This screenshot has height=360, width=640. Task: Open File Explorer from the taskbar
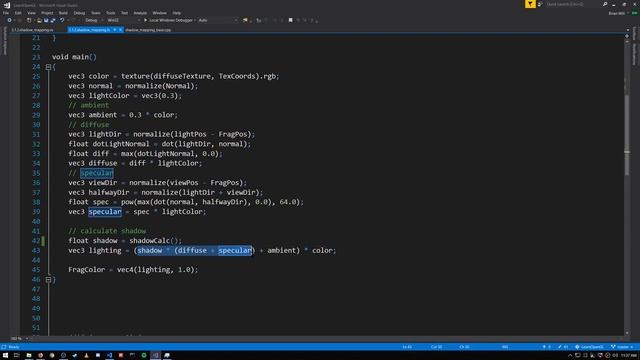click(x=29, y=356)
